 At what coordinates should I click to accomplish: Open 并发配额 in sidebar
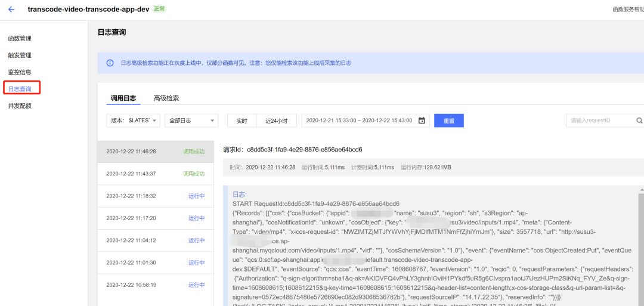tap(20, 106)
